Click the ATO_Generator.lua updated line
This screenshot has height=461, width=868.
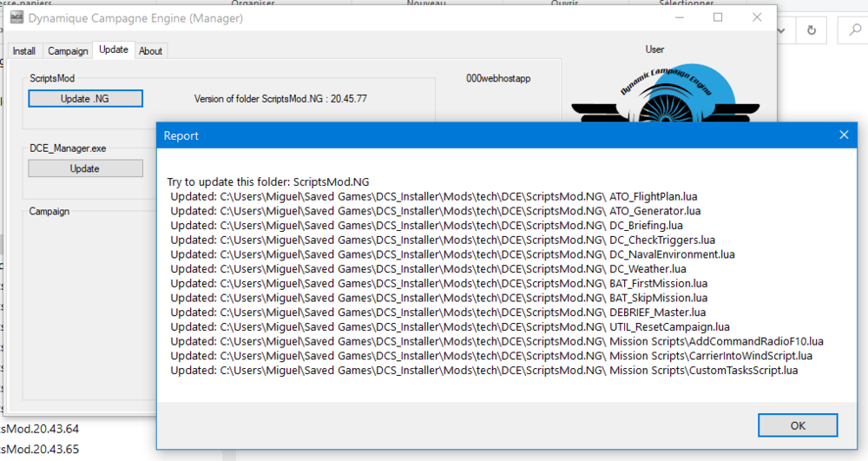pyautogui.click(x=435, y=211)
